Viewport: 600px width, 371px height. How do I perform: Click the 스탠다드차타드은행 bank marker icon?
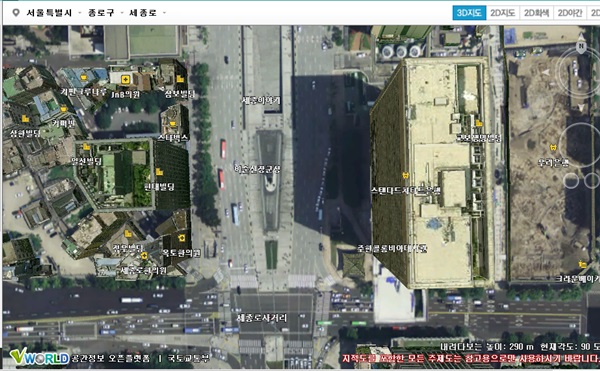pyautogui.click(x=405, y=176)
